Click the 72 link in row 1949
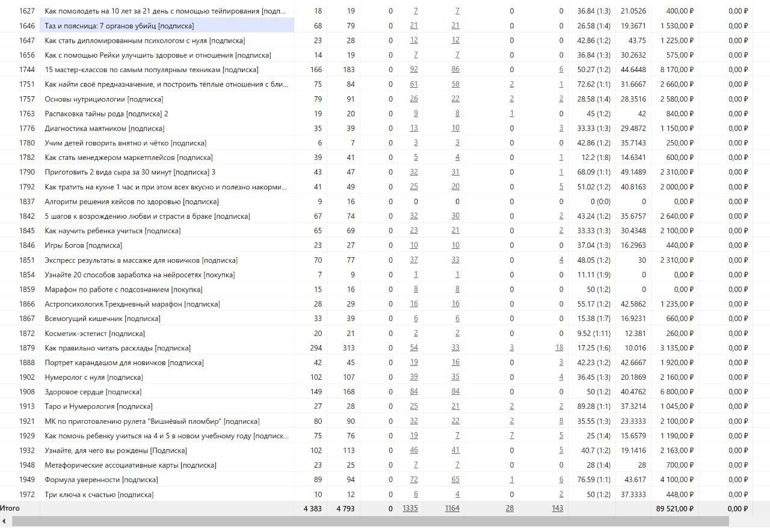This screenshot has width=770, height=532. click(x=414, y=480)
